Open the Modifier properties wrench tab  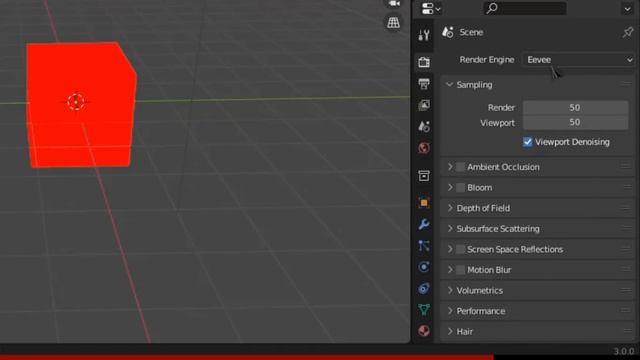click(424, 224)
